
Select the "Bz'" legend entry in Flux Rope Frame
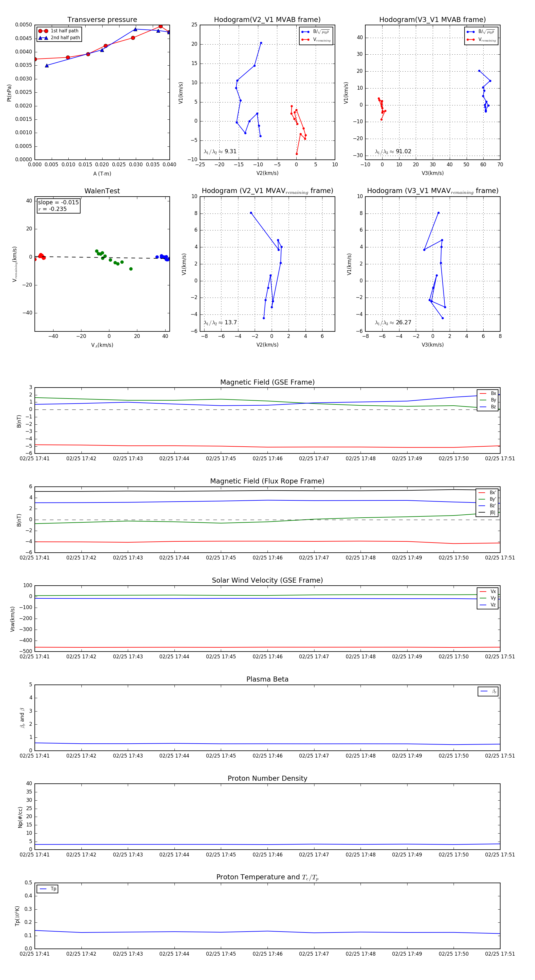click(487, 506)
